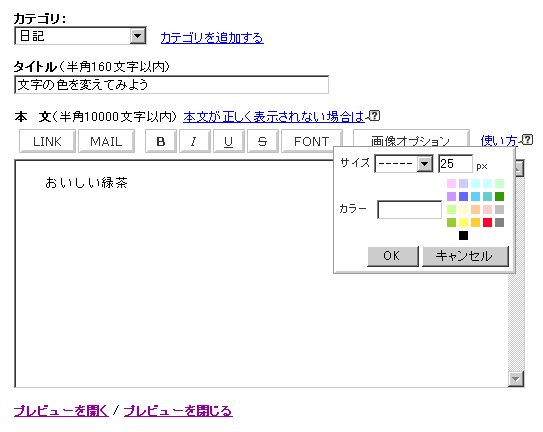Choose the pale lavender-blue color swatch

(463, 183)
